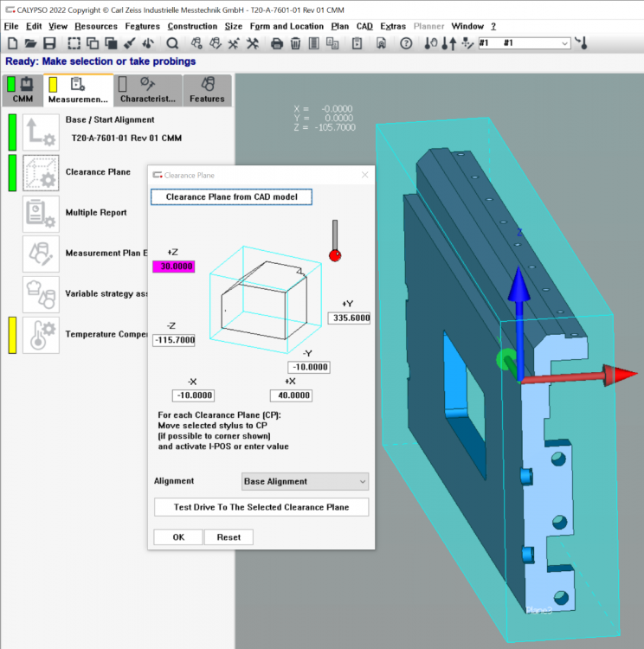Image resolution: width=644 pixels, height=649 pixels.
Task: Expand the Alignment dropdown showing Base Alignment
Action: [305, 481]
